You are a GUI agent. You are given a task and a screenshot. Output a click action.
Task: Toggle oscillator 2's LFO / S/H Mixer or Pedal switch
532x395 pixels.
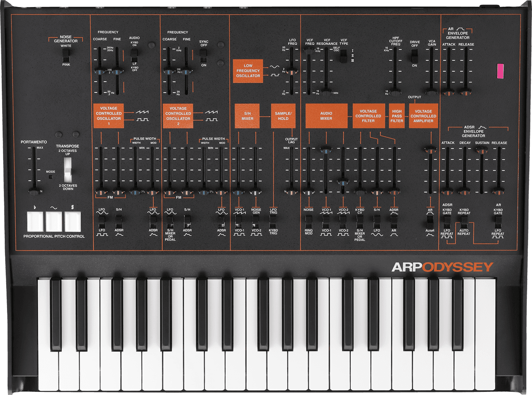[x=170, y=221]
